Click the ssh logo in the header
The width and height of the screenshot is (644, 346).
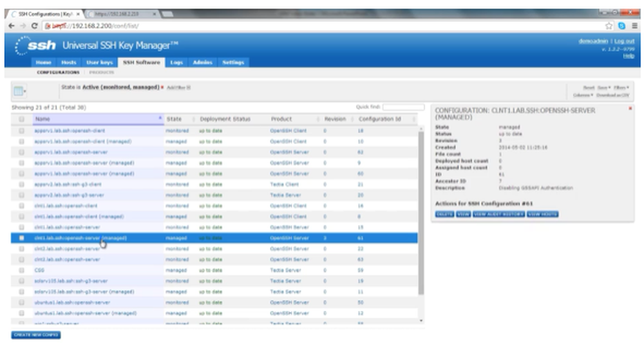(35, 45)
